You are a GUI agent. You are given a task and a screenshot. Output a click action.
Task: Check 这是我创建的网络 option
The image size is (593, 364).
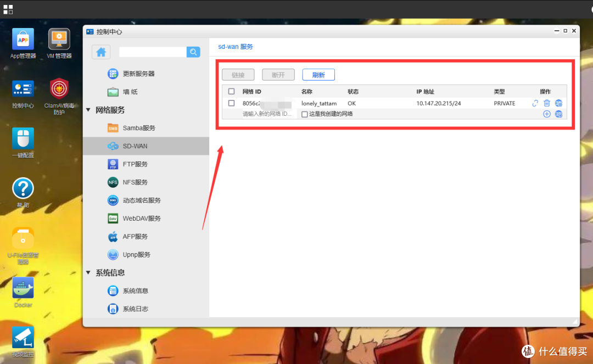[305, 114]
